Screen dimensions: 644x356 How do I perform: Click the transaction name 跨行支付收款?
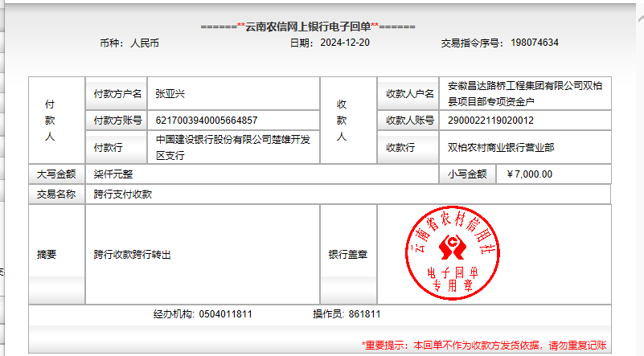123,194
